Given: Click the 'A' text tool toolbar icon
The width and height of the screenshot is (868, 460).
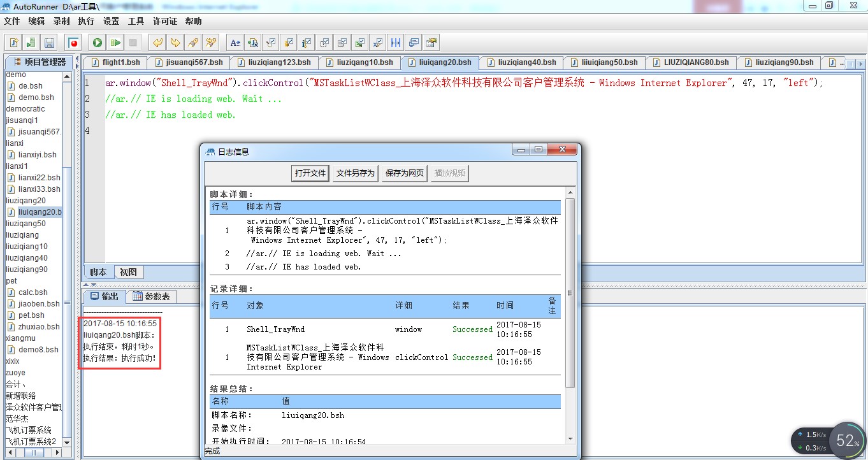Looking at the screenshot, I should click(235, 43).
